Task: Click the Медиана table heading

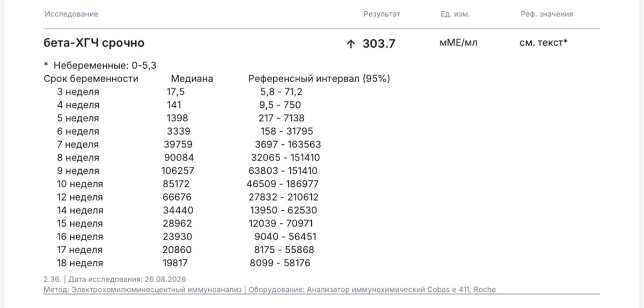Action: (192, 79)
